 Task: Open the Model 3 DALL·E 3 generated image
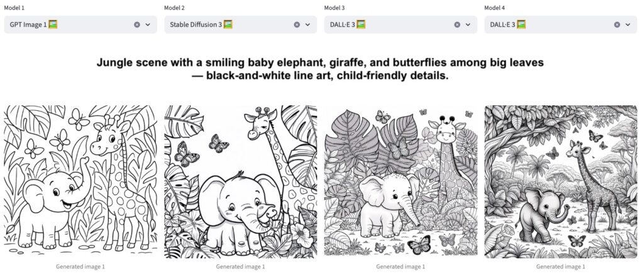pos(401,181)
